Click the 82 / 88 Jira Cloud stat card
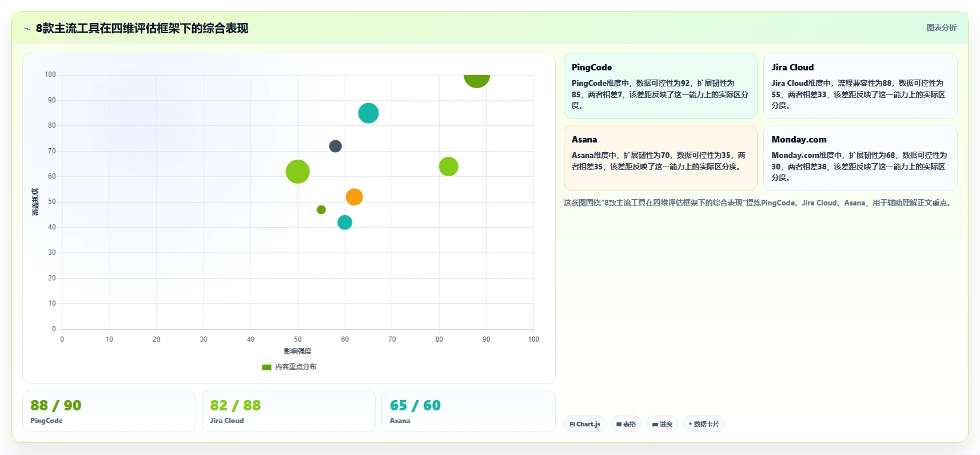Viewport: 980px width, 455px height. coord(289,411)
